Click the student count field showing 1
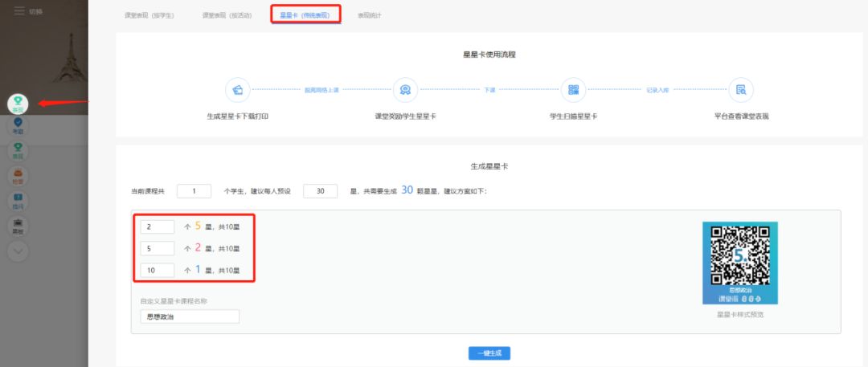This screenshot has width=868, height=367. 194,191
